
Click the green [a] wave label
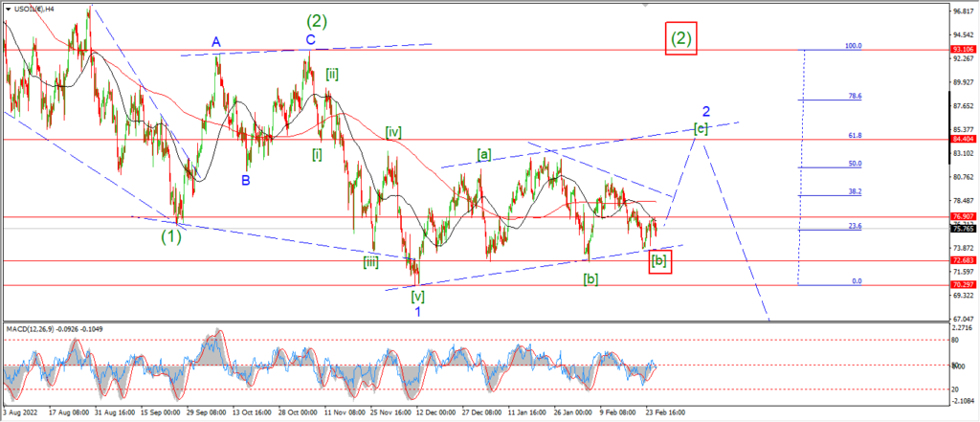pos(483,154)
